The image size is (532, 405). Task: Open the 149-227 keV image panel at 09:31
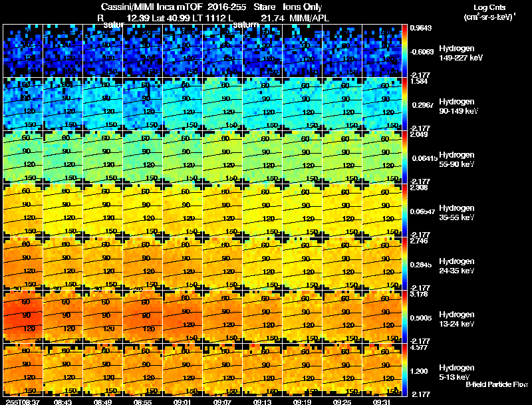(382, 51)
